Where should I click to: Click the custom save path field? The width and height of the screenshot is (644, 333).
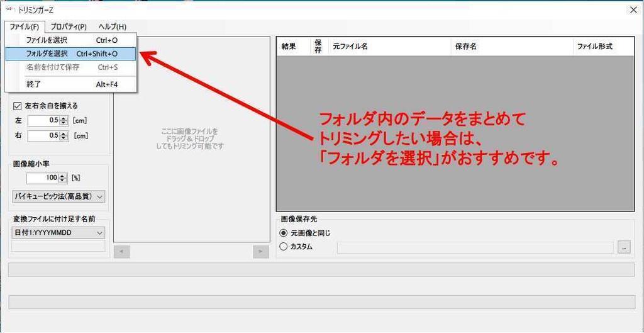[x=475, y=247]
